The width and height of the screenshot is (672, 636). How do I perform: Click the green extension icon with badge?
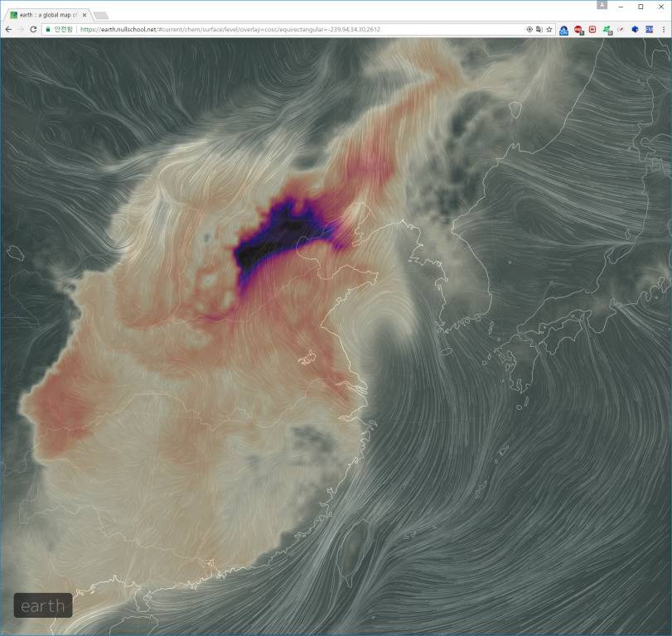[x=607, y=29]
